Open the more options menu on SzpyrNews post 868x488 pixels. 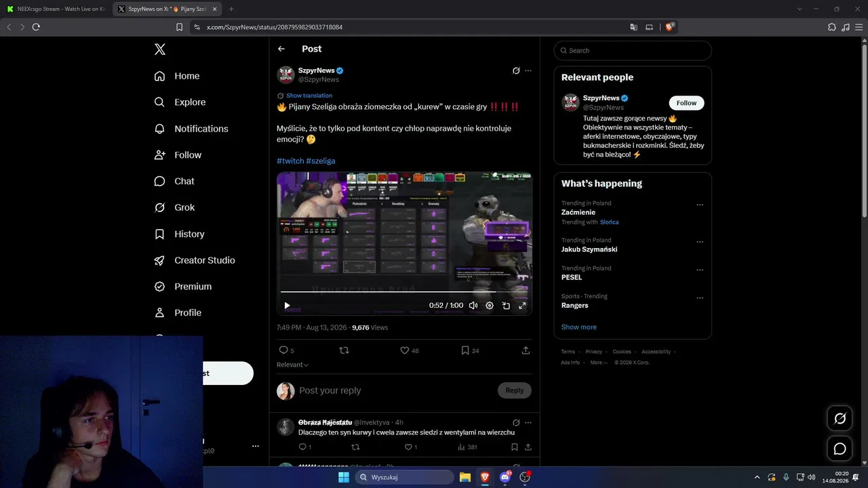pos(528,70)
